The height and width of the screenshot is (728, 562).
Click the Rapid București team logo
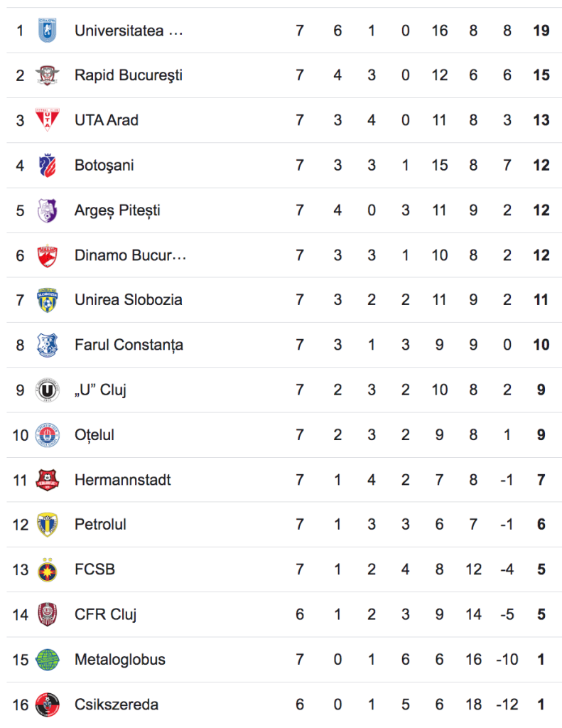pyautogui.click(x=48, y=75)
